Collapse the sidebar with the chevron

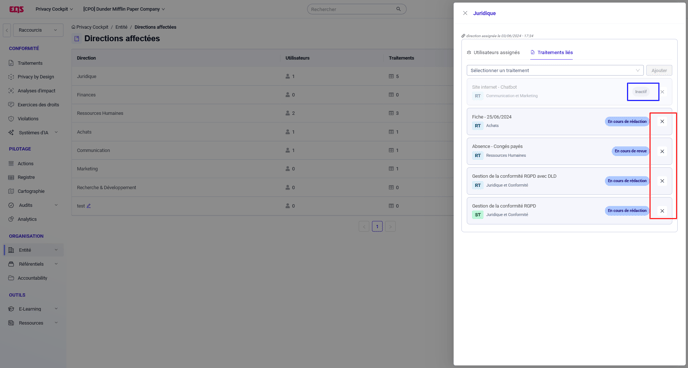[7, 30]
